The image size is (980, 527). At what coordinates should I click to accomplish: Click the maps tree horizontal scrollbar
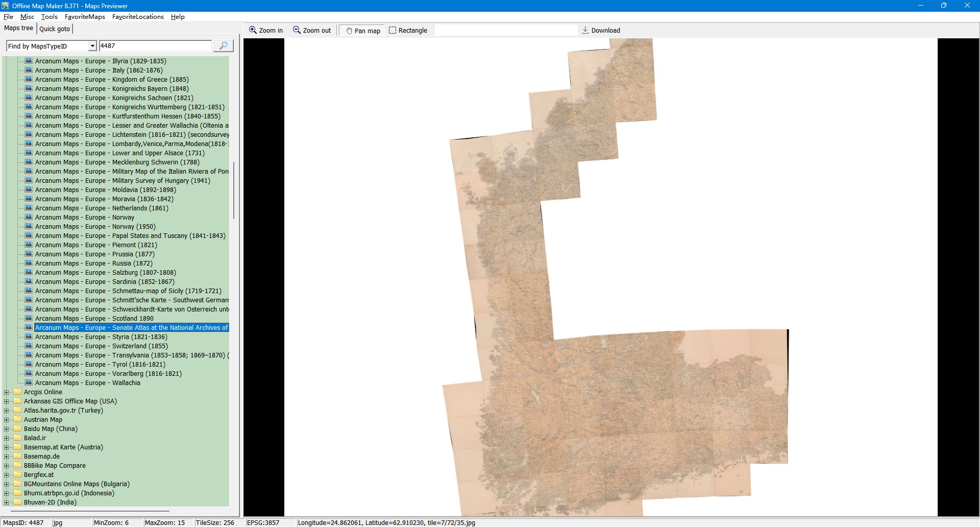click(90, 511)
